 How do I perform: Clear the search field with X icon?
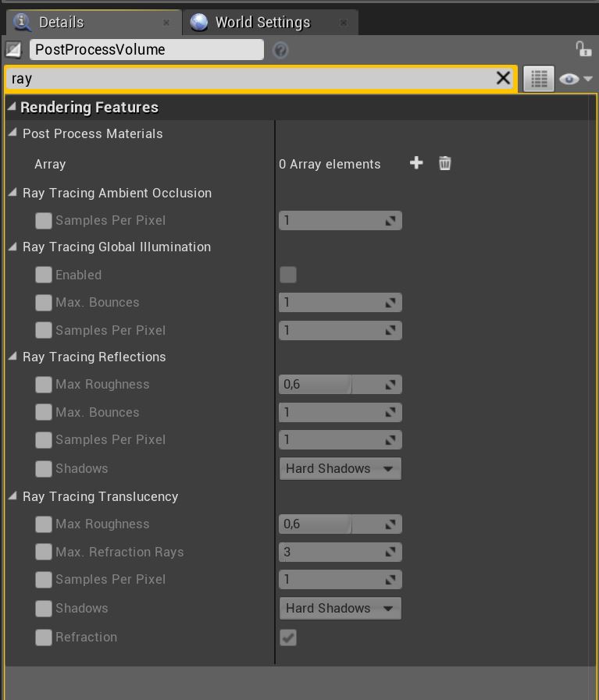click(x=503, y=78)
